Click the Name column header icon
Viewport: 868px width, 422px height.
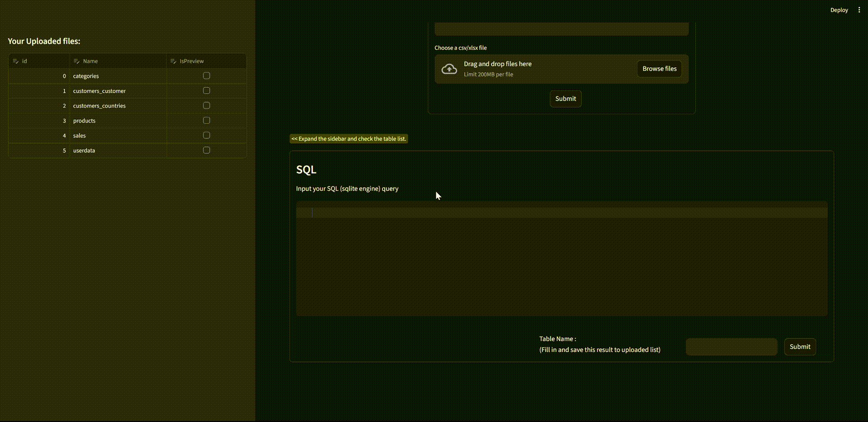point(76,61)
